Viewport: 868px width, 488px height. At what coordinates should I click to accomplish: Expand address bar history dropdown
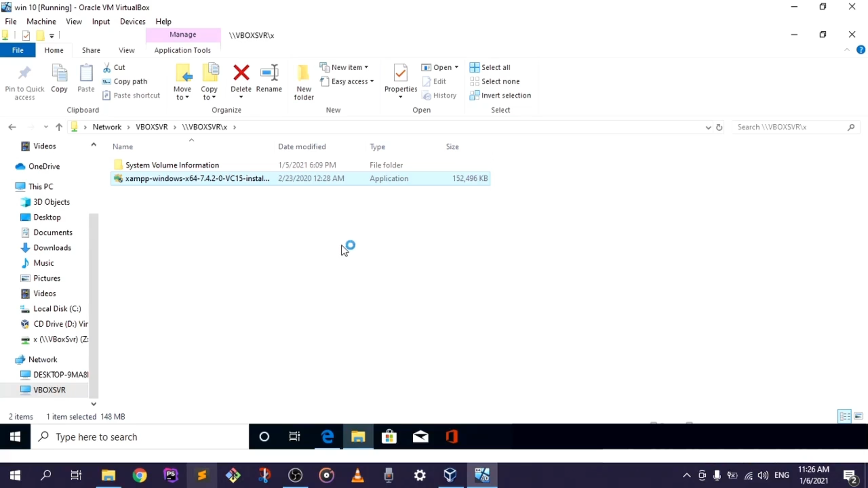708,127
